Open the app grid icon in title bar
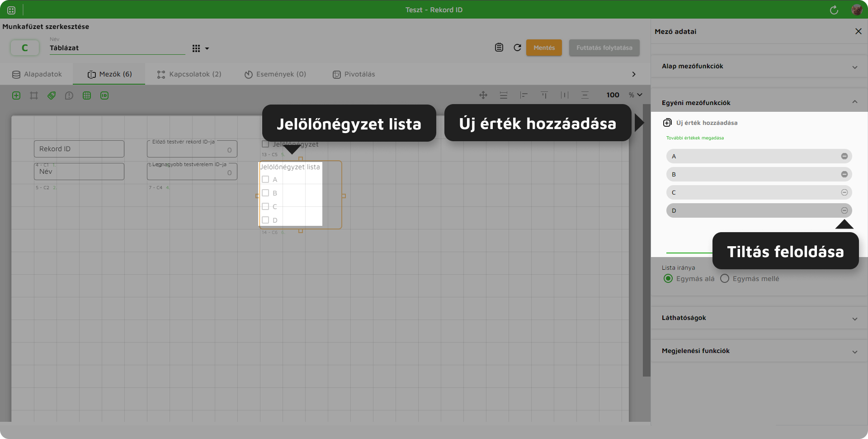This screenshot has height=439, width=868. point(11,10)
